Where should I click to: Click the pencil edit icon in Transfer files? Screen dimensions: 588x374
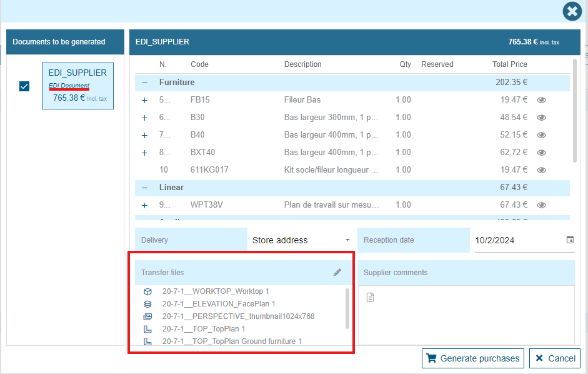[337, 273]
